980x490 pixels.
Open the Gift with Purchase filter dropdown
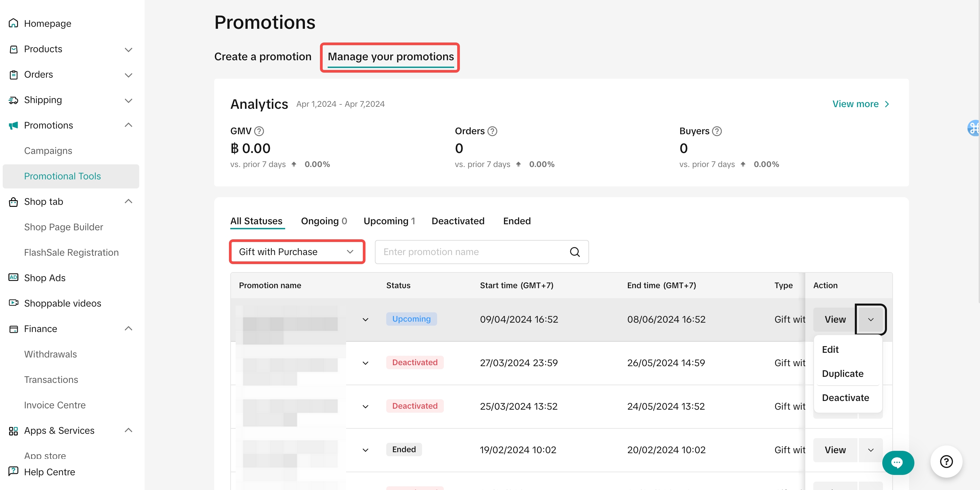tap(297, 252)
